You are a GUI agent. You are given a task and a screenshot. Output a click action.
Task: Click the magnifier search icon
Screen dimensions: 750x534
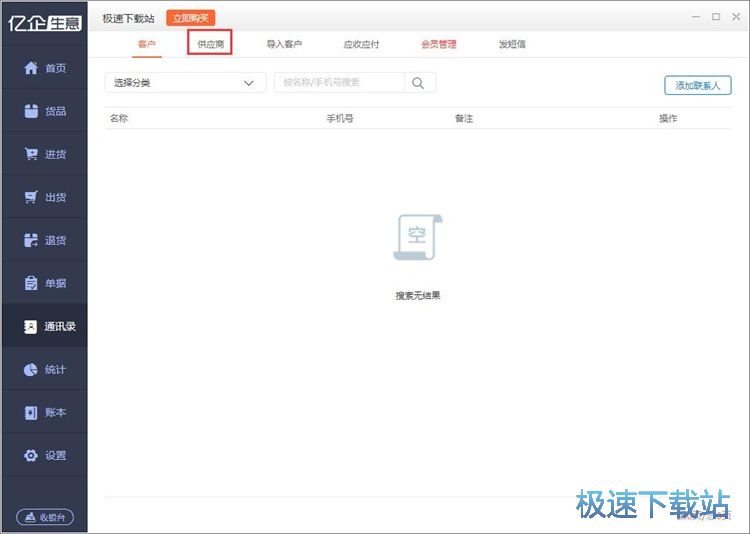click(419, 84)
